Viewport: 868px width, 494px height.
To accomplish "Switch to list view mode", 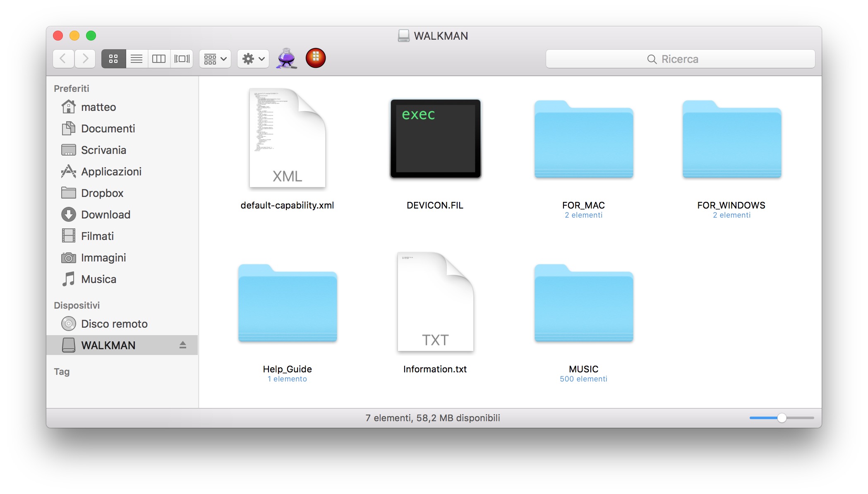I will pyautogui.click(x=137, y=59).
